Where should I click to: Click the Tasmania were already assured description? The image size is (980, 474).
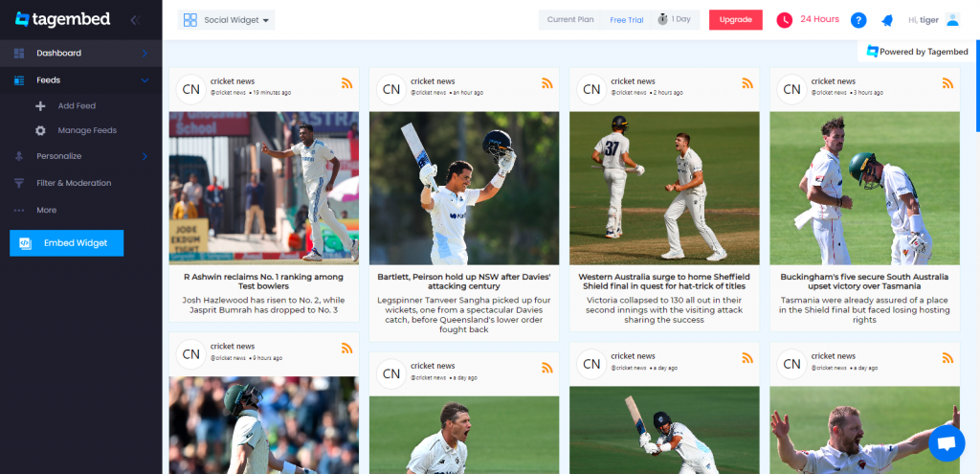[x=864, y=310]
